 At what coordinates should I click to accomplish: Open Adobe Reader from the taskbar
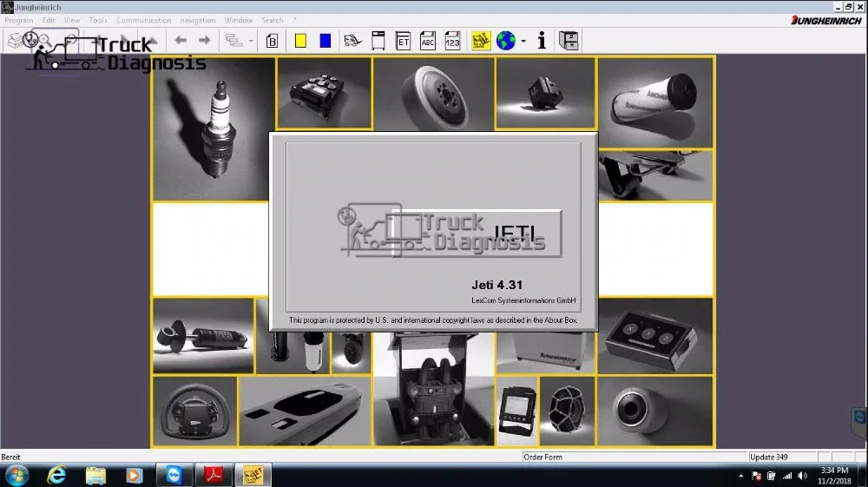pyautogui.click(x=214, y=476)
